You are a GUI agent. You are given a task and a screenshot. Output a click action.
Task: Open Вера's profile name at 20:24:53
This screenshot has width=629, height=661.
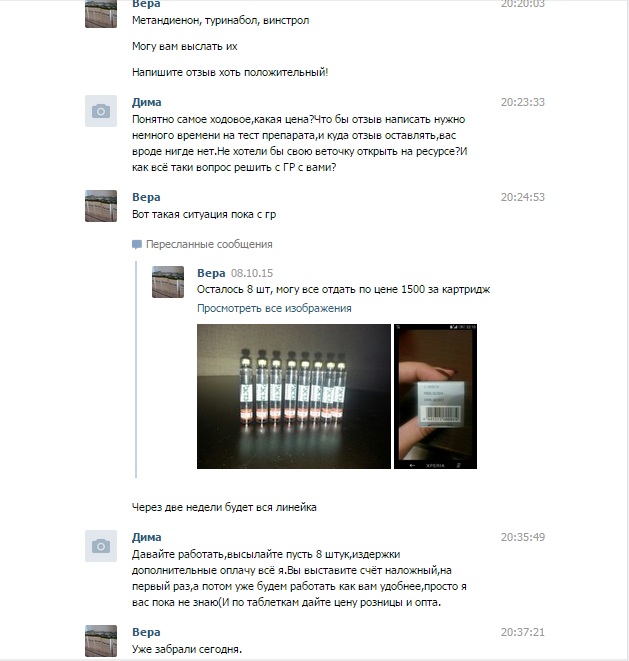(146, 197)
